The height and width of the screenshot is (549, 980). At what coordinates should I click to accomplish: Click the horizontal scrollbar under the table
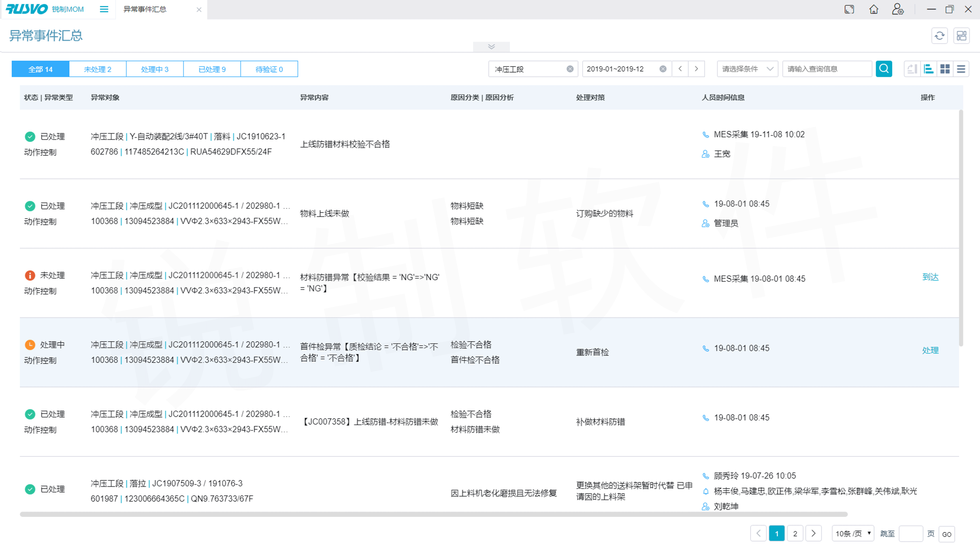[434, 514]
